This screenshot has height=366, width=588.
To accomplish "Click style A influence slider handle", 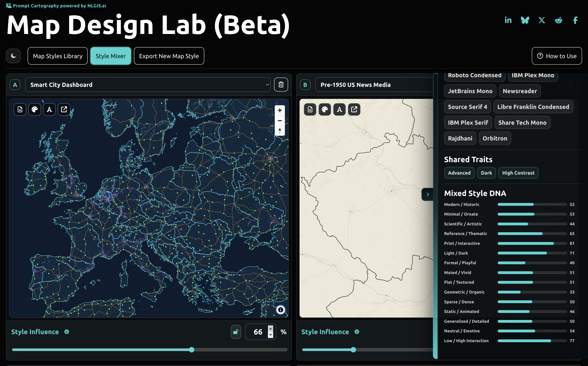I will click(x=192, y=350).
